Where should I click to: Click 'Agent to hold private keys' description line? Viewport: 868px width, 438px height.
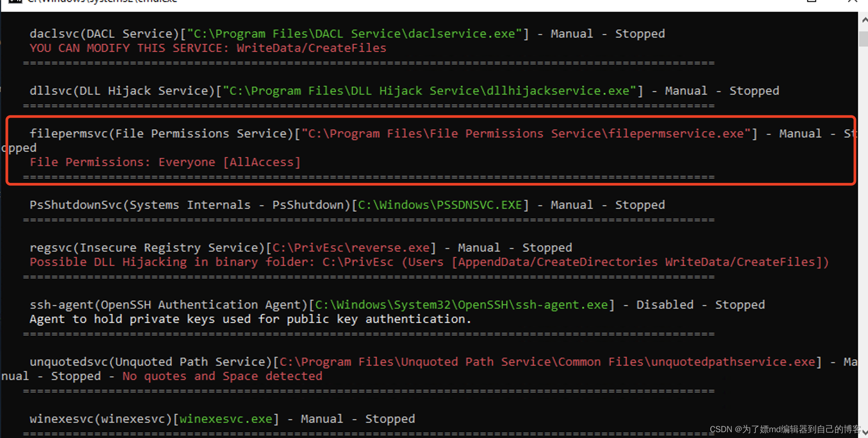pos(250,319)
